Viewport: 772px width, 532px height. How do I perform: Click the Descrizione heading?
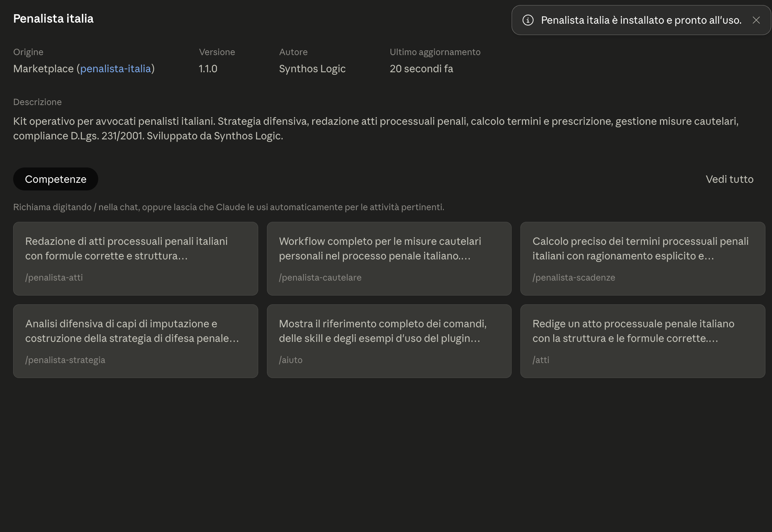37,102
